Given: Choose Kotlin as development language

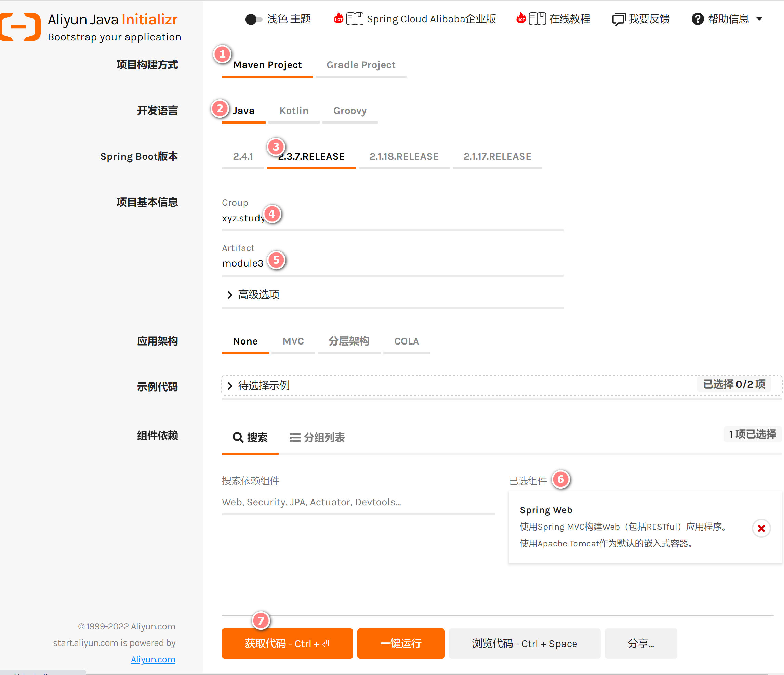Looking at the screenshot, I should tap(294, 111).
